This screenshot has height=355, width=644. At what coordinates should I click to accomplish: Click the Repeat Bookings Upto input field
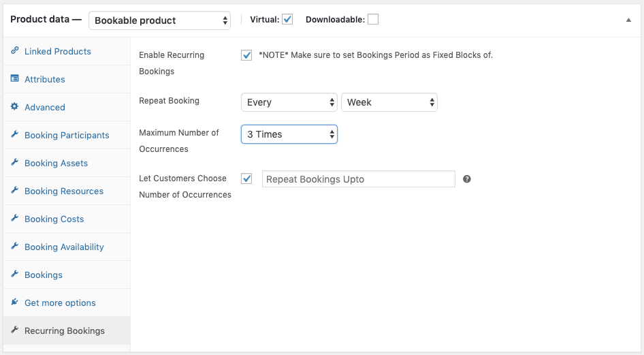tap(359, 179)
